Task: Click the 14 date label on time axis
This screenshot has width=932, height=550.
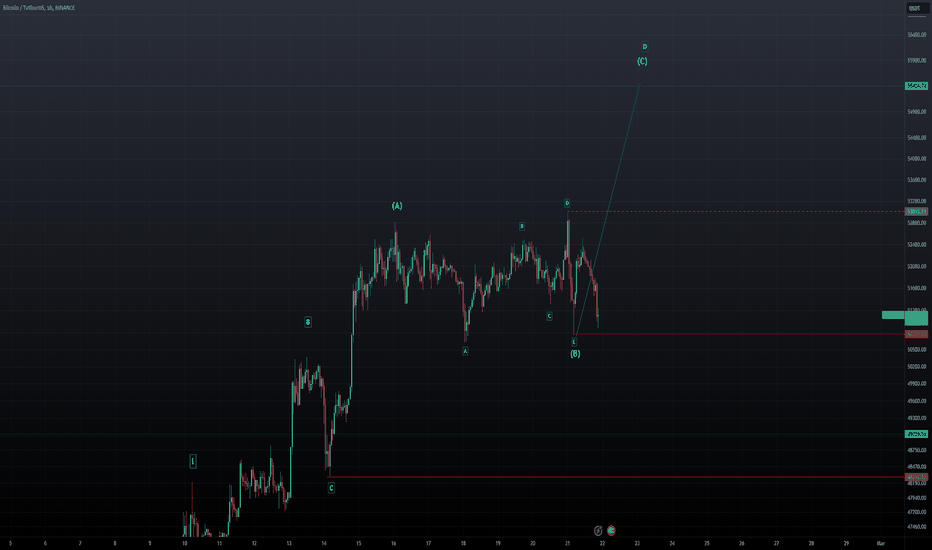Action: pos(324,543)
